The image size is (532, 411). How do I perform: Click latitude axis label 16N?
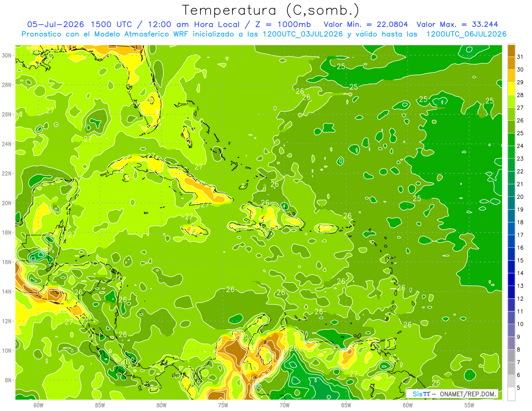pos(8,262)
